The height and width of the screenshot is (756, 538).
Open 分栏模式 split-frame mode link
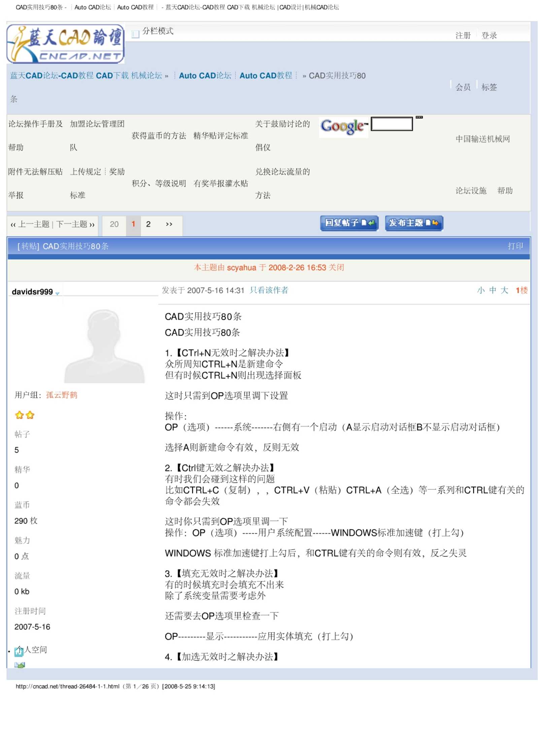158,31
